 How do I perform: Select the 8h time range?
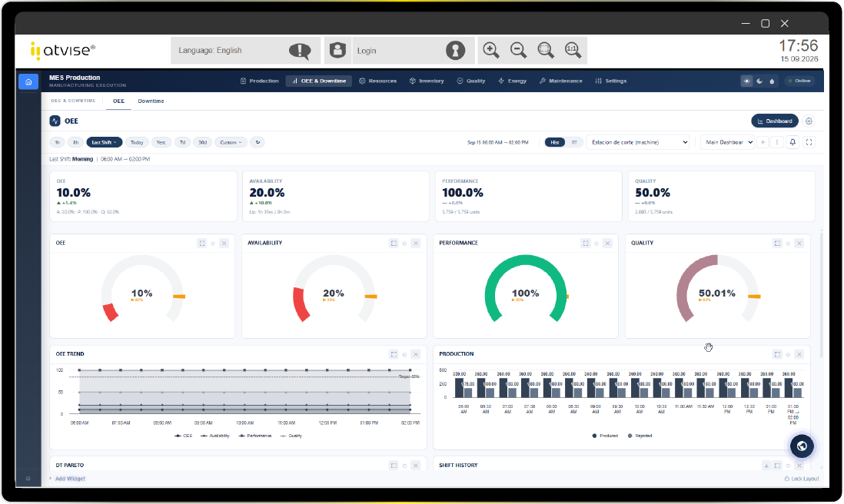pos(75,143)
